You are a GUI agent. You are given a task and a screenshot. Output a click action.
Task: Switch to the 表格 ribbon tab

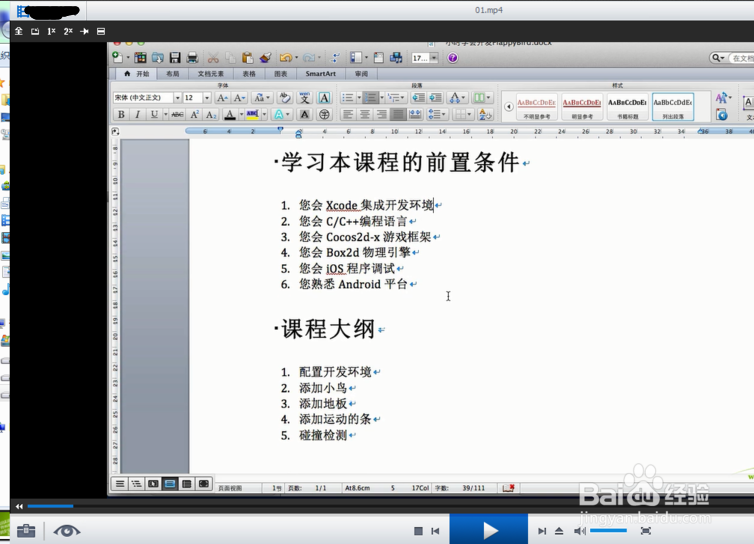[x=249, y=74]
